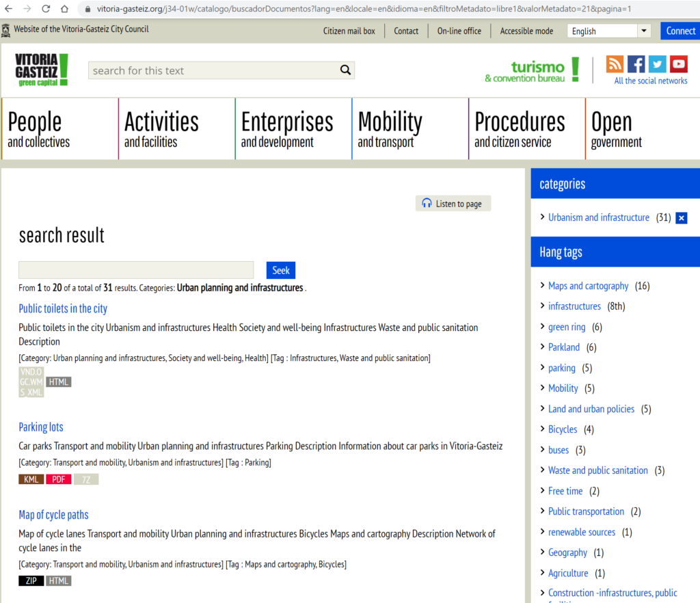
Task: Click the search result text field
Action: click(136, 270)
